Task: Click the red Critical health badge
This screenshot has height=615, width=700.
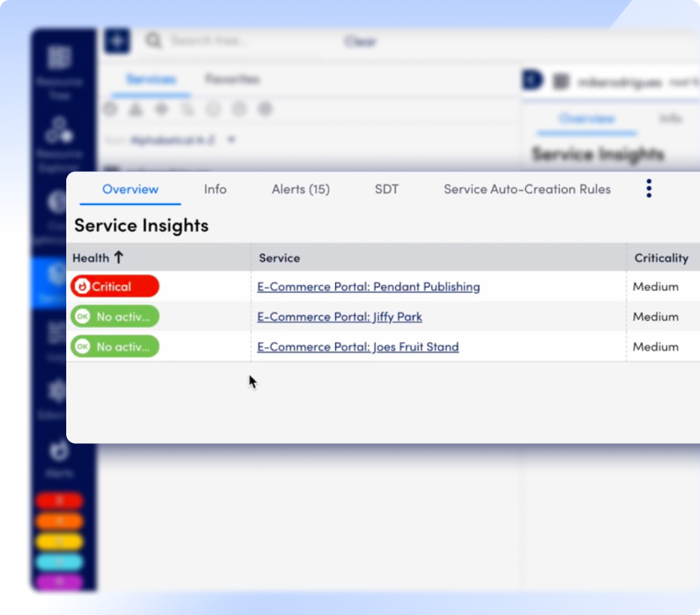Action: (x=115, y=287)
